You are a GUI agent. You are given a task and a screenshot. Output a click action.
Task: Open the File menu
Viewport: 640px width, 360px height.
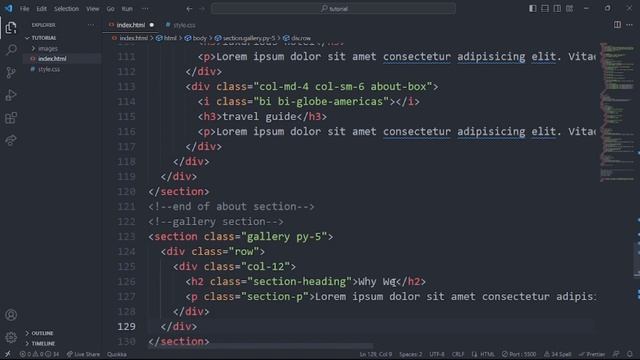[x=24, y=9]
